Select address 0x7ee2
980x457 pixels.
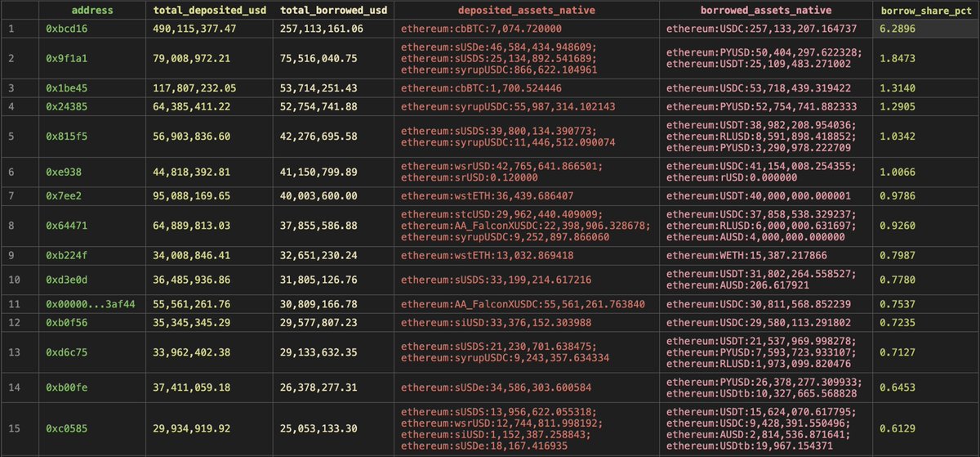(65, 196)
